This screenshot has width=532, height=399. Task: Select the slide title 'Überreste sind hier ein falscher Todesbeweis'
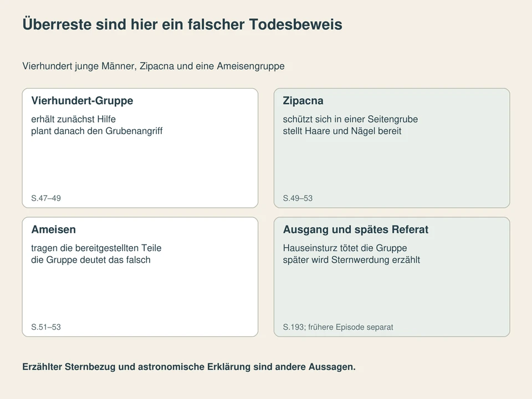[x=182, y=24]
